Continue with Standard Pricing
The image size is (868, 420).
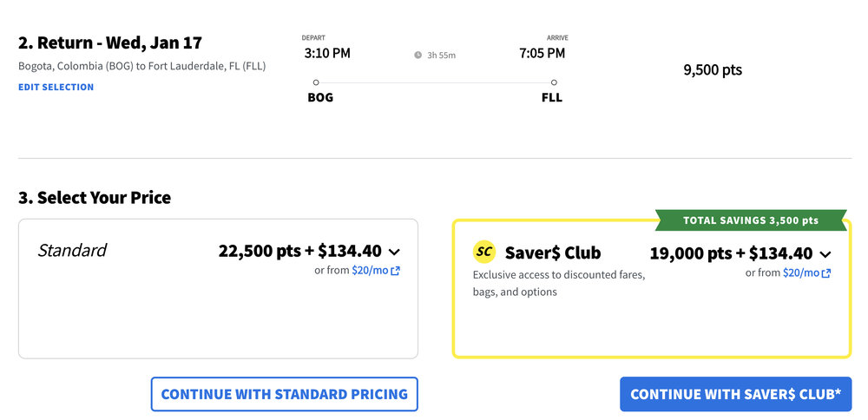pos(284,394)
